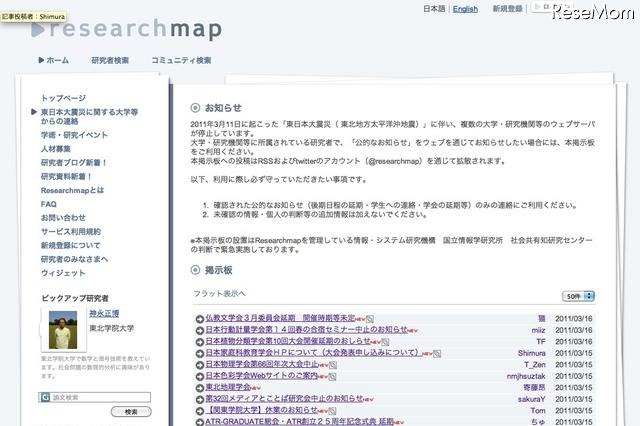Click 東北学院大学 affiliation text under researcher name

click(112, 328)
